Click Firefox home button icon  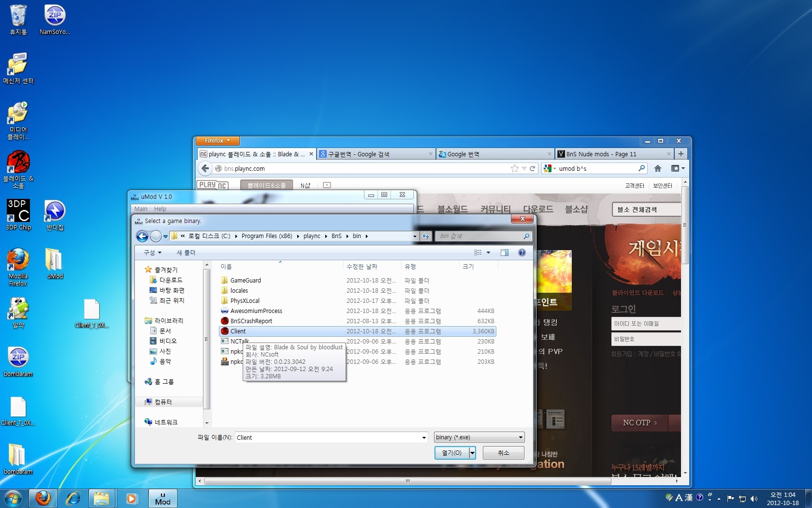(x=657, y=168)
